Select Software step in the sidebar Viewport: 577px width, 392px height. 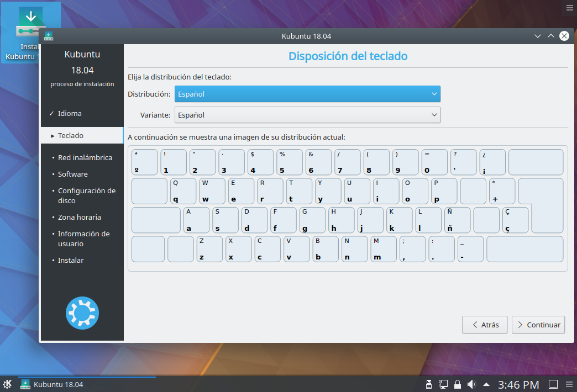(x=72, y=174)
